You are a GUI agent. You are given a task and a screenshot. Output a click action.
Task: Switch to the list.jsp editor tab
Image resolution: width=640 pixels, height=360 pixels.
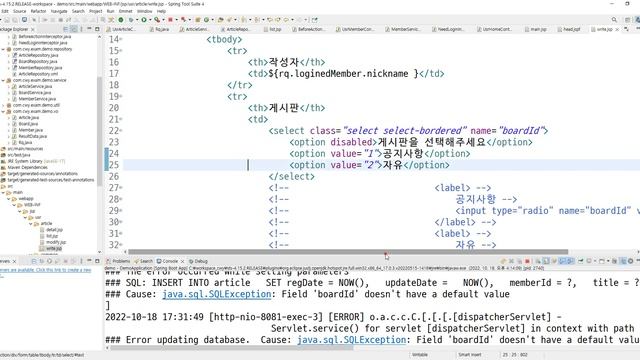pos(273,29)
